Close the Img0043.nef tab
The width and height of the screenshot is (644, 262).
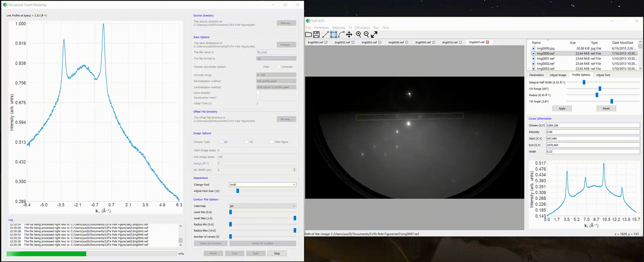380,43
